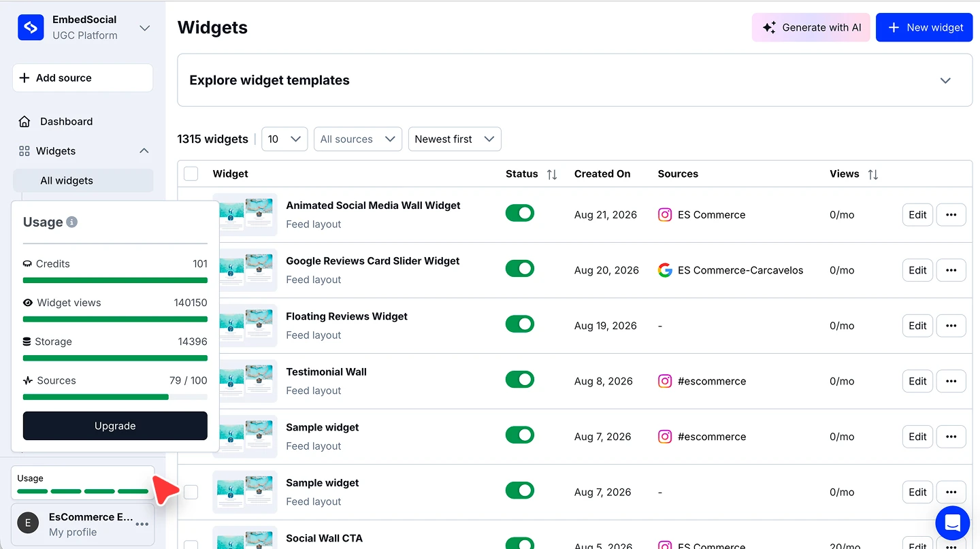Toggle status of Sample widget without sources
The width and height of the screenshot is (980, 549).
click(x=520, y=490)
